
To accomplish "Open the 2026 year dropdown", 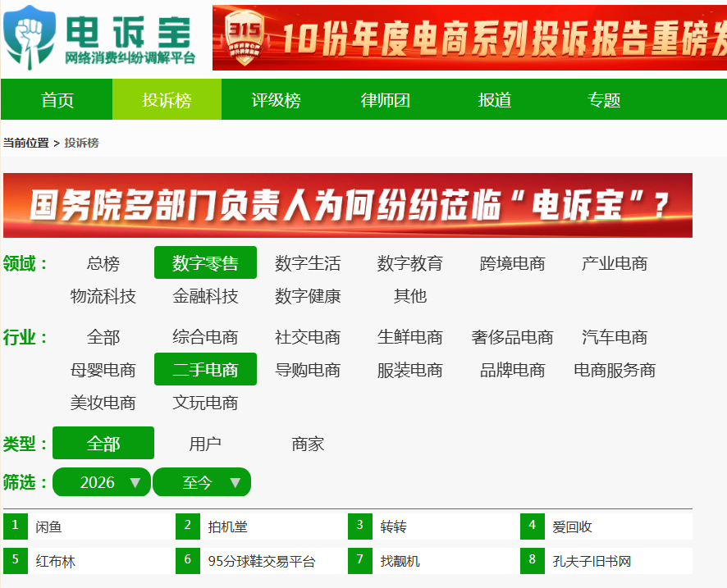I will coord(102,482).
